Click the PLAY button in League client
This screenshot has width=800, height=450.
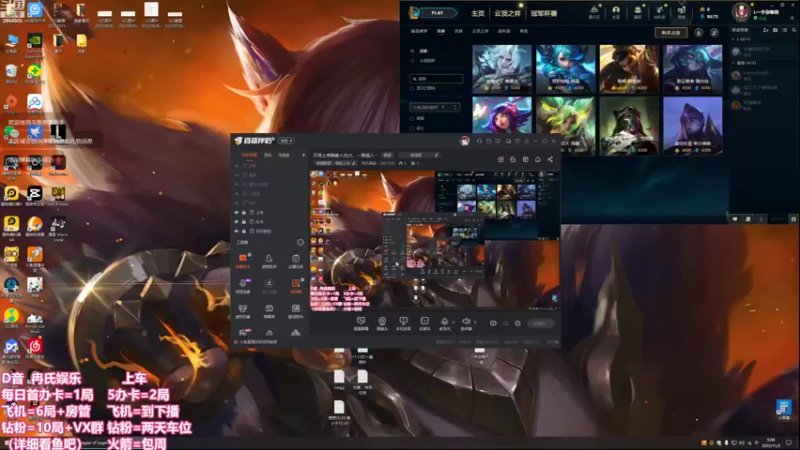click(437, 13)
